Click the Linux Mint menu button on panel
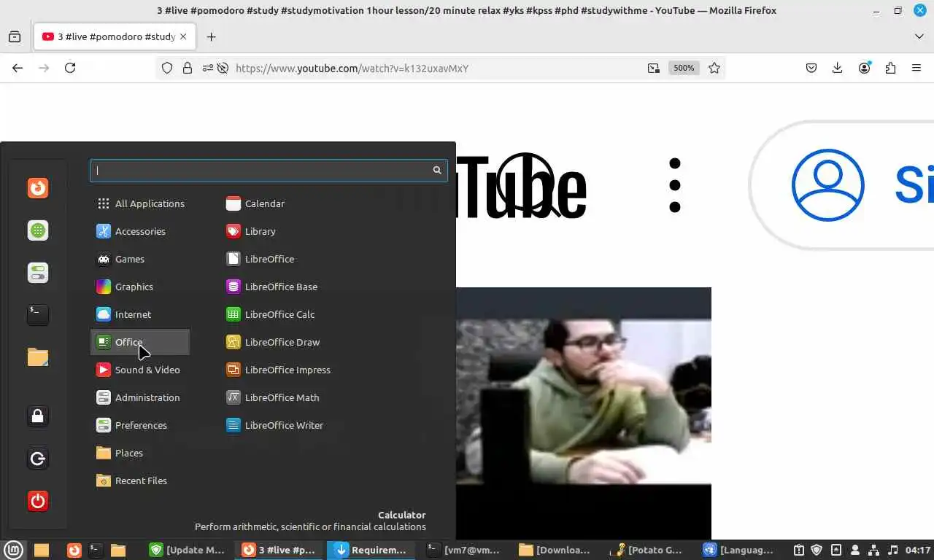934x560 pixels. click(14, 550)
